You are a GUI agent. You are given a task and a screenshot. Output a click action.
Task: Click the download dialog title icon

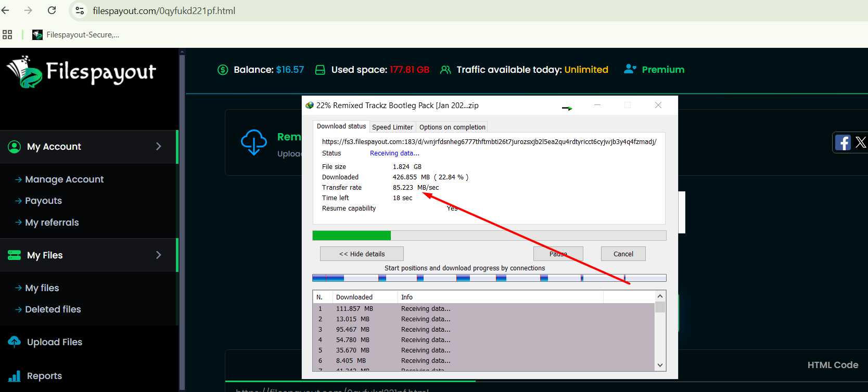point(310,105)
